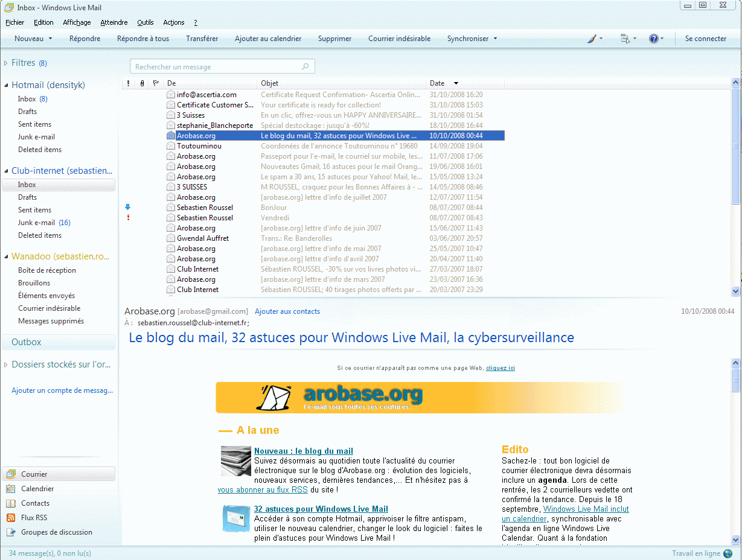Click Se connecter
The image size is (742, 560).
[706, 39]
